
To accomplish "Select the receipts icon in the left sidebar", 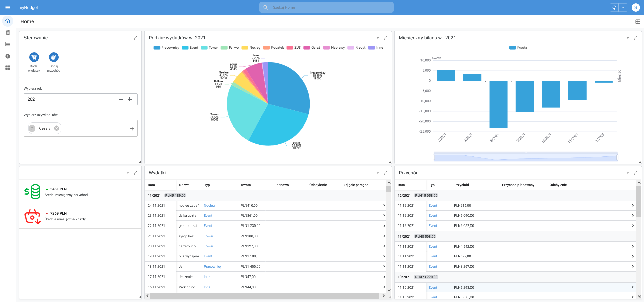I will click(x=8, y=32).
